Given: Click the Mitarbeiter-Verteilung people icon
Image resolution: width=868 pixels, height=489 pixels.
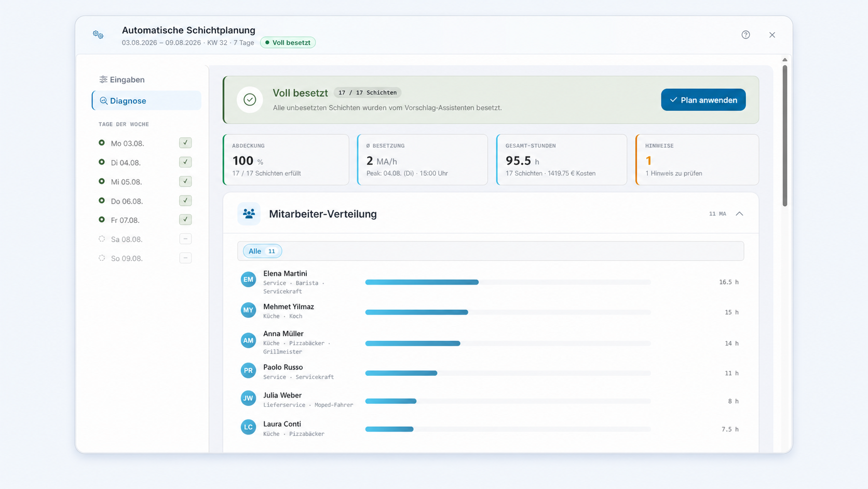Looking at the screenshot, I should (x=249, y=214).
